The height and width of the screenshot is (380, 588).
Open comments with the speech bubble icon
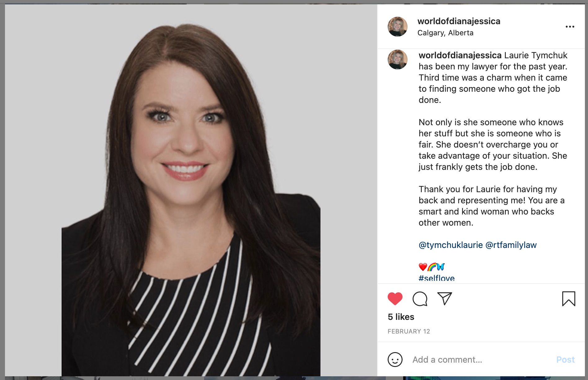point(420,299)
